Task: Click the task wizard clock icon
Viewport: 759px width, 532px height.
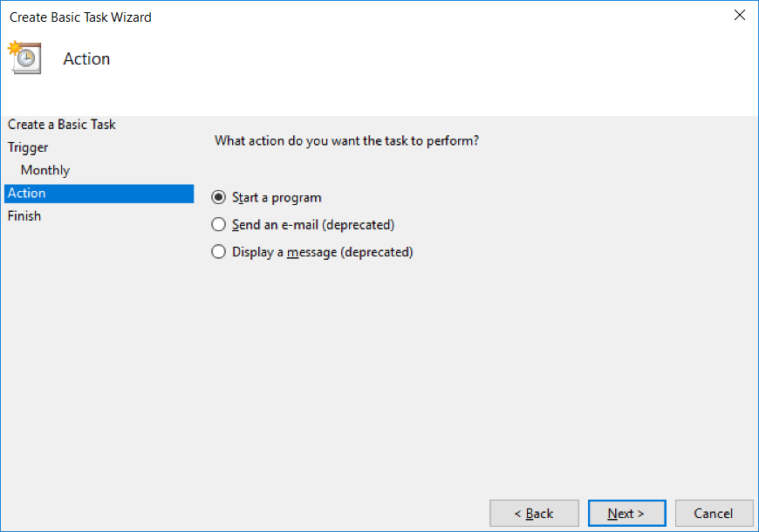Action: point(24,58)
